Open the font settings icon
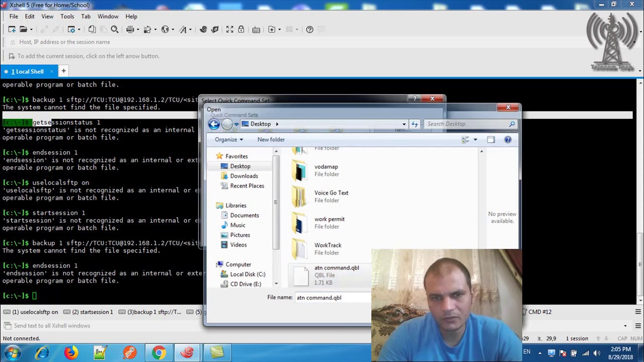Image resolution: width=644 pixels, height=362 pixels. click(x=183, y=29)
